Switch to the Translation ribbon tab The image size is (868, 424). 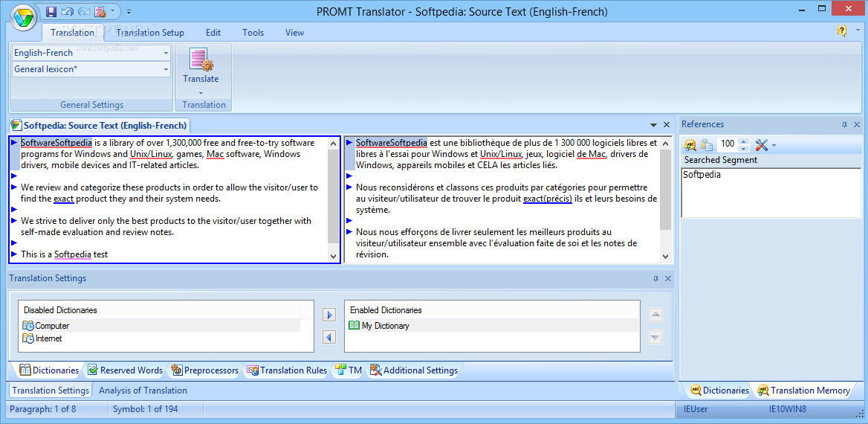[73, 33]
